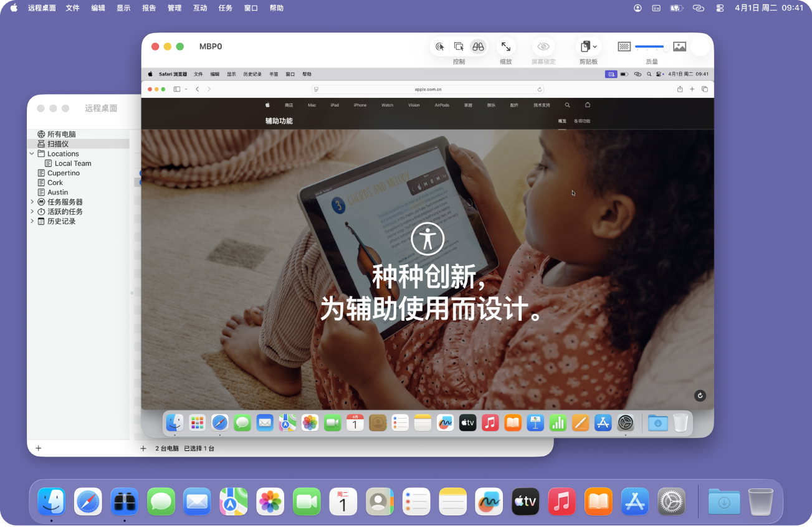Toggle curtain mode with the binoculars icon
Screen dimensions: 812x527
pos(479,46)
